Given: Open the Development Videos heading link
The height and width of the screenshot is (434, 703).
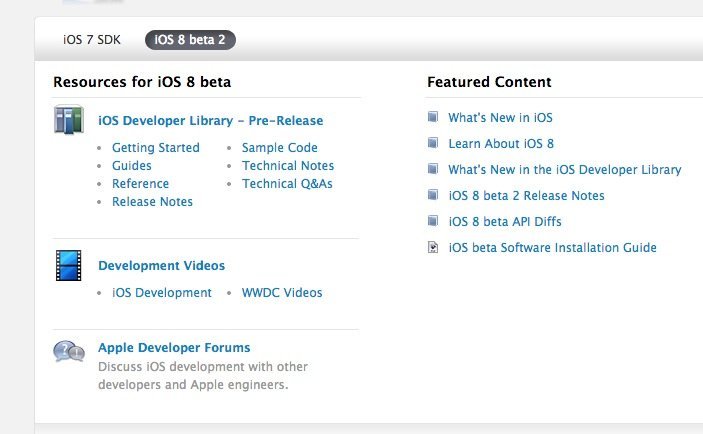Looking at the screenshot, I should [161, 266].
